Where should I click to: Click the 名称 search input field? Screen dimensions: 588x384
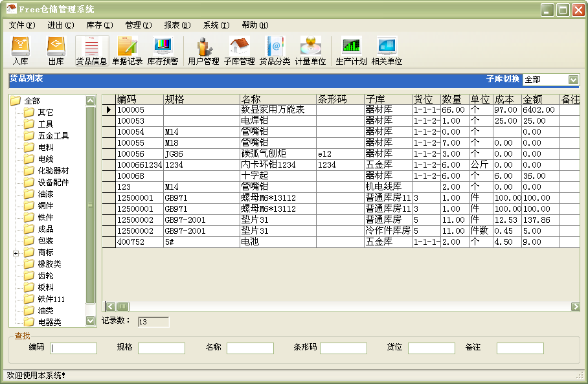point(250,348)
